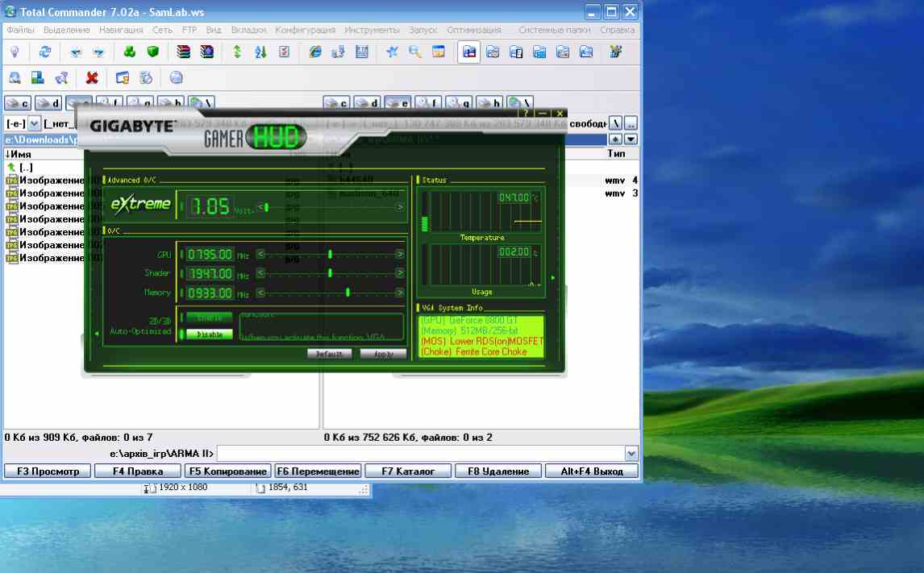The height and width of the screenshot is (573, 924).
Task: Select drive c in right file panel
Action: pos(336,103)
